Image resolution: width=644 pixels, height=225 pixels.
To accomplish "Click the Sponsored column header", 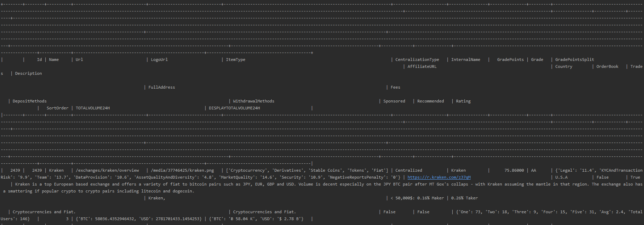I will pos(394,101).
